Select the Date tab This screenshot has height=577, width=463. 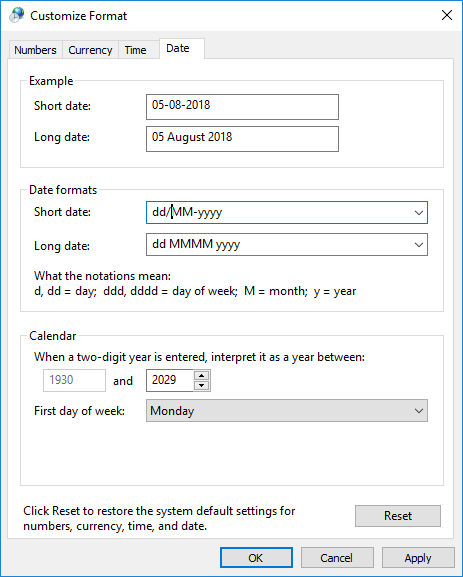point(178,48)
